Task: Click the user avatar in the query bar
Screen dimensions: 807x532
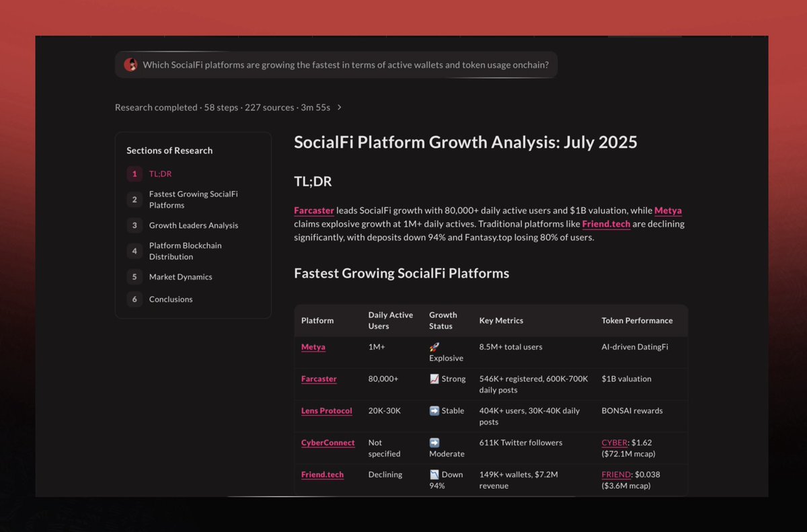Action: (130, 65)
